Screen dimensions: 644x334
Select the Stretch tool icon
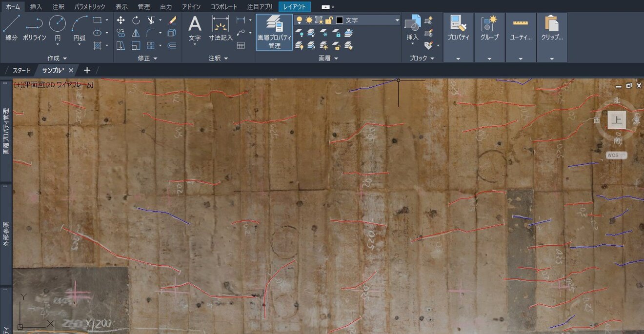pyautogui.click(x=121, y=45)
